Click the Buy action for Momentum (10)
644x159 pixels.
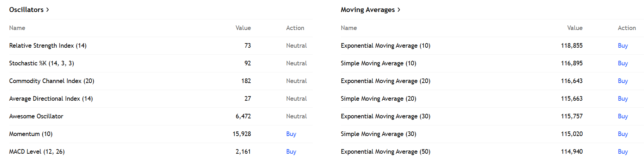[291, 134]
